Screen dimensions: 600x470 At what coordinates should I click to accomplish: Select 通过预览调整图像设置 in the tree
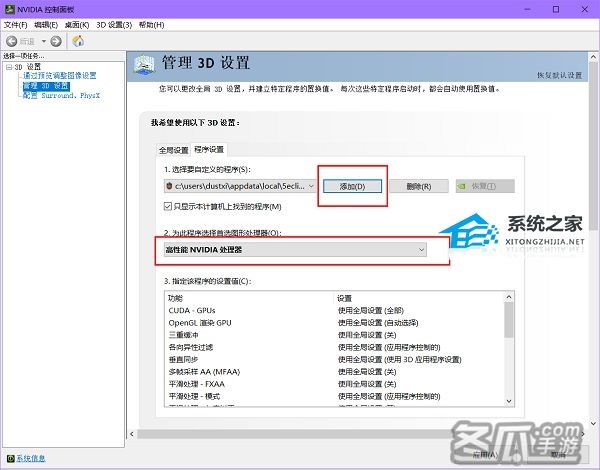[59, 76]
